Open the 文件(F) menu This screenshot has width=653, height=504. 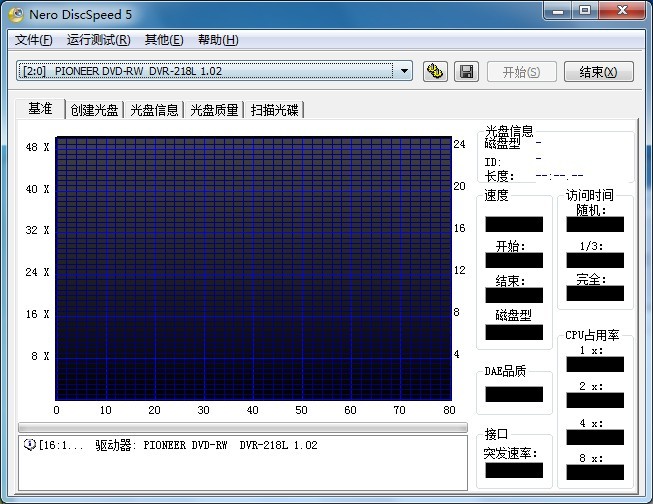(x=34, y=40)
